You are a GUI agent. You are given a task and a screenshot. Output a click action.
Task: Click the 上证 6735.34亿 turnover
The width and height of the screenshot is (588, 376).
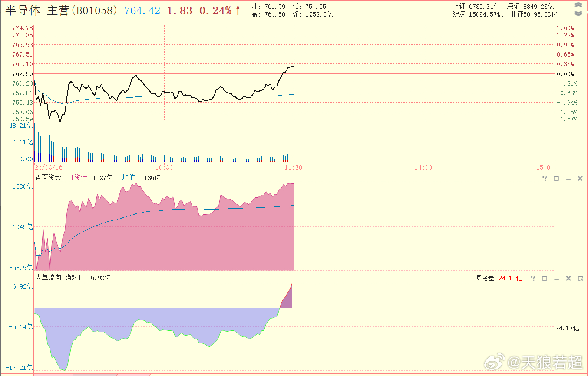coord(476,7)
